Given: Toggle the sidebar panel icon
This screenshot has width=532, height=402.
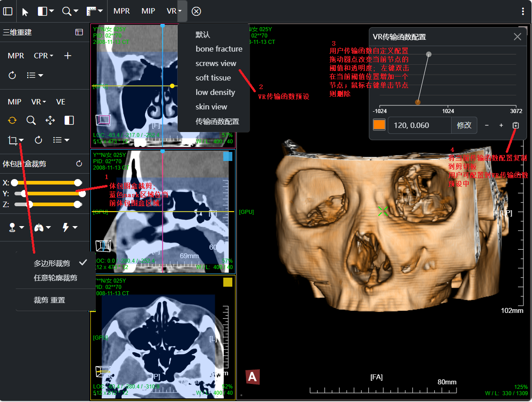Looking at the screenshot, I should (x=8, y=11).
